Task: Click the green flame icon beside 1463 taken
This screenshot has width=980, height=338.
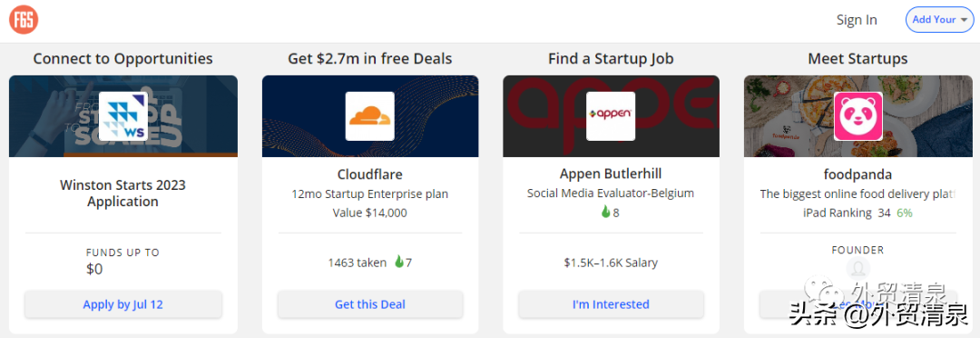Action: click(x=398, y=263)
